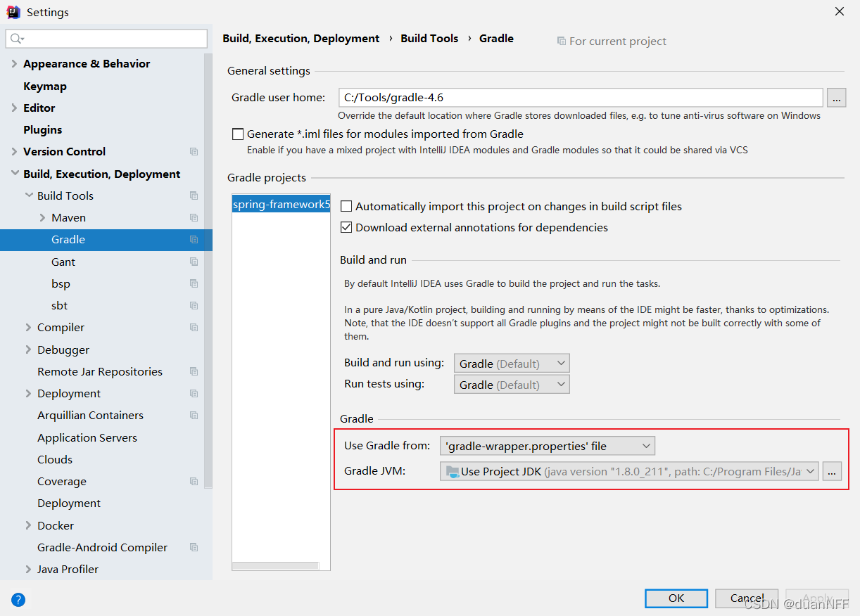Click the project-scope icon beside Remote Jar Repositories

pyautogui.click(x=194, y=371)
